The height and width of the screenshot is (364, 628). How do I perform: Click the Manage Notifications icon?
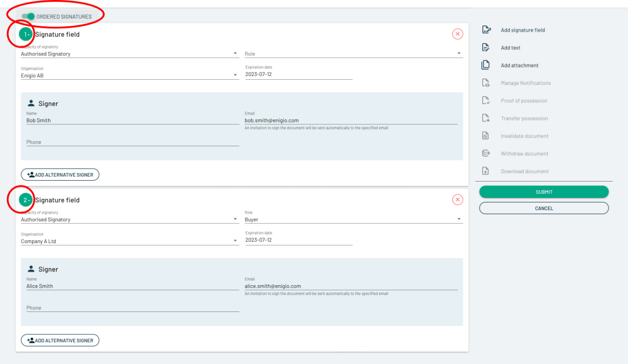[x=486, y=83]
